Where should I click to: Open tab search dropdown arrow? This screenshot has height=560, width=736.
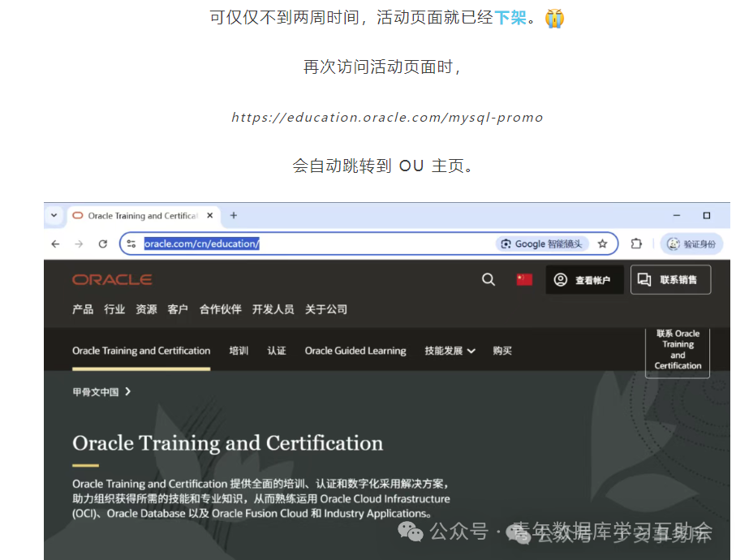54,215
